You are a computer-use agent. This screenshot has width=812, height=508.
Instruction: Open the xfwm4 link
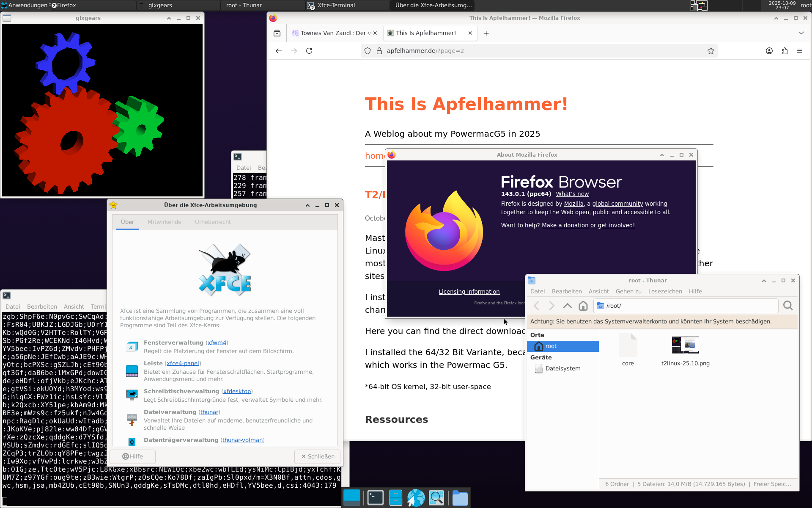217,342
